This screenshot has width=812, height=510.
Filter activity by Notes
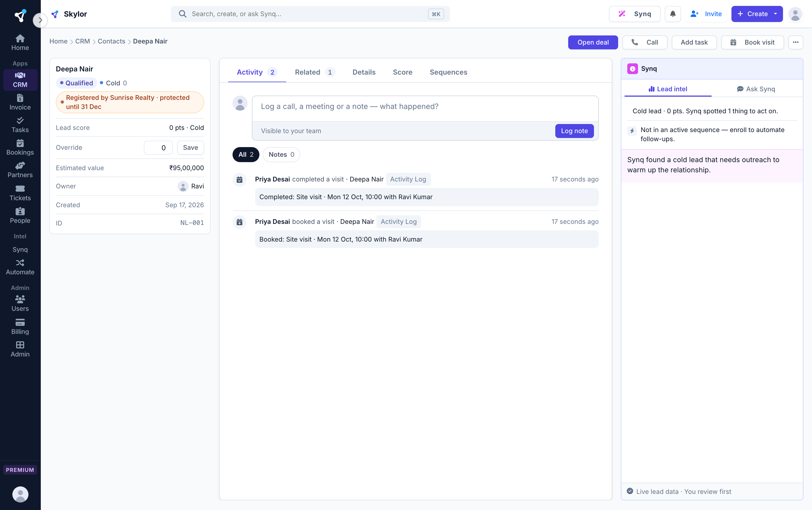click(281, 154)
